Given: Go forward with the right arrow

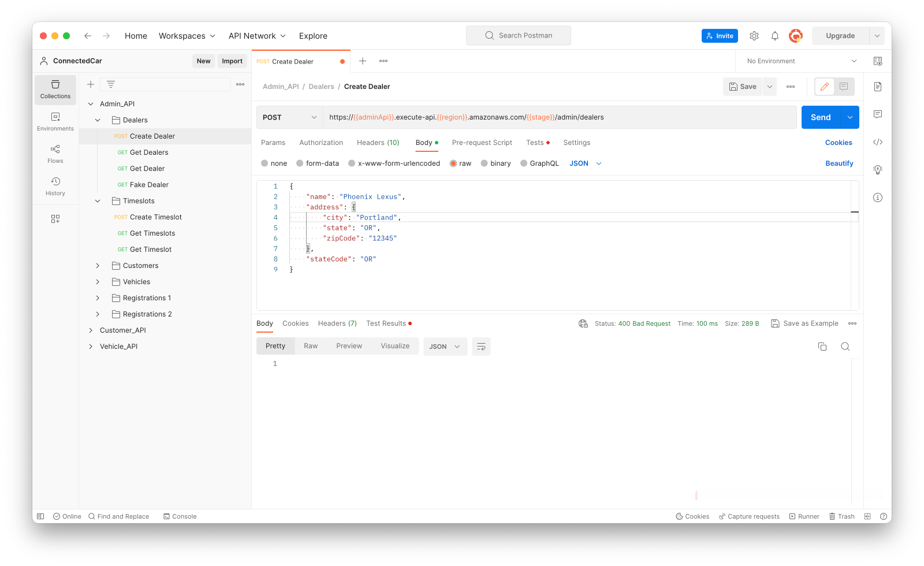Looking at the screenshot, I should [106, 36].
